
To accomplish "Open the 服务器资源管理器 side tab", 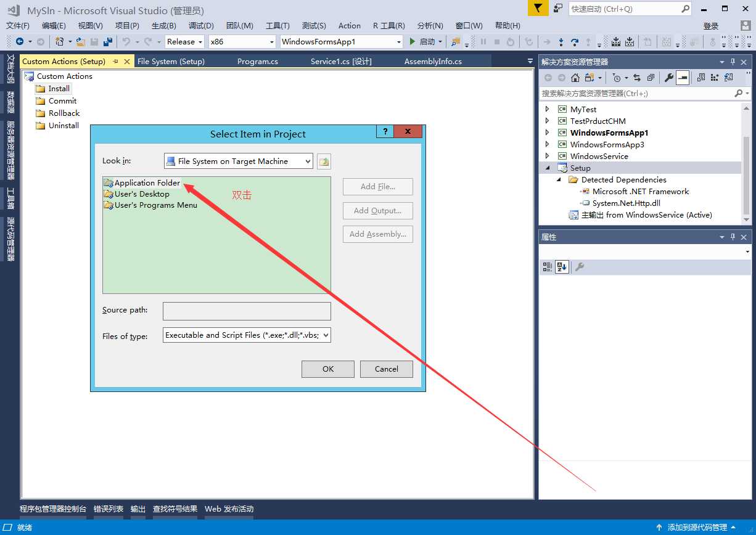I will [10, 150].
